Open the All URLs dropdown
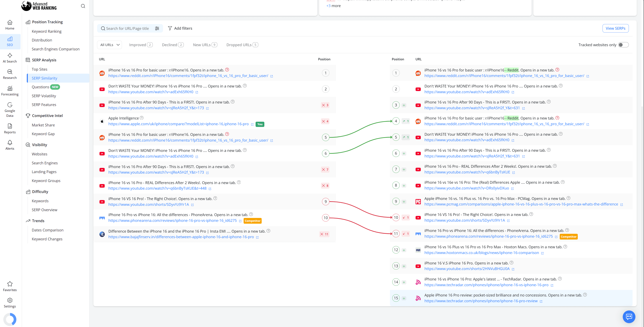The image size is (644, 327). pos(110,45)
